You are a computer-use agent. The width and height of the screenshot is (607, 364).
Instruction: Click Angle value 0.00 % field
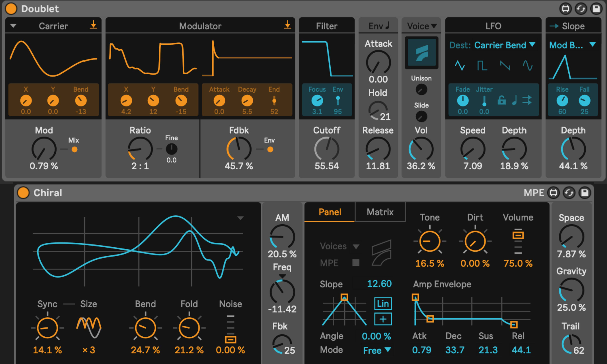pos(376,336)
